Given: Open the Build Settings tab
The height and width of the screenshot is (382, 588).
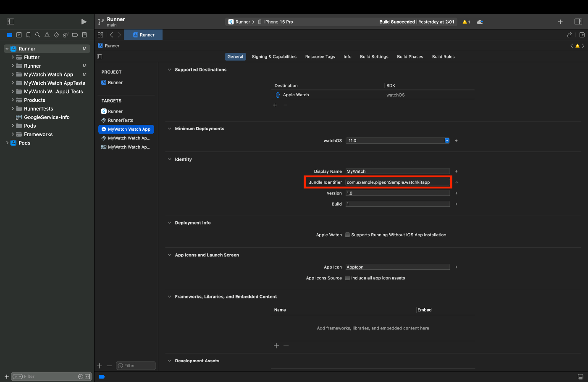Looking at the screenshot, I should [374, 57].
